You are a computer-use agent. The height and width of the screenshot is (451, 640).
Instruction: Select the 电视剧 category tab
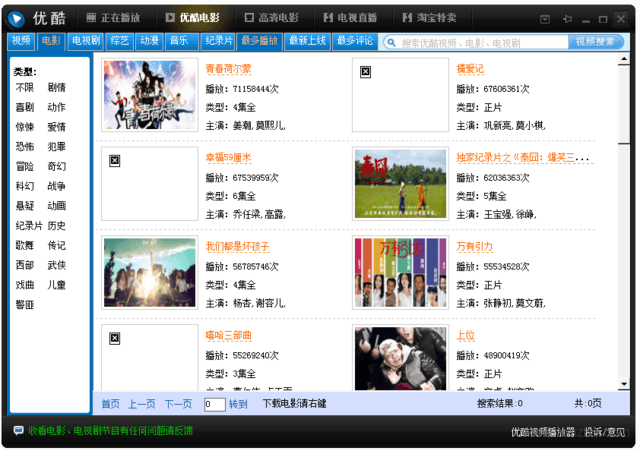pos(85,41)
